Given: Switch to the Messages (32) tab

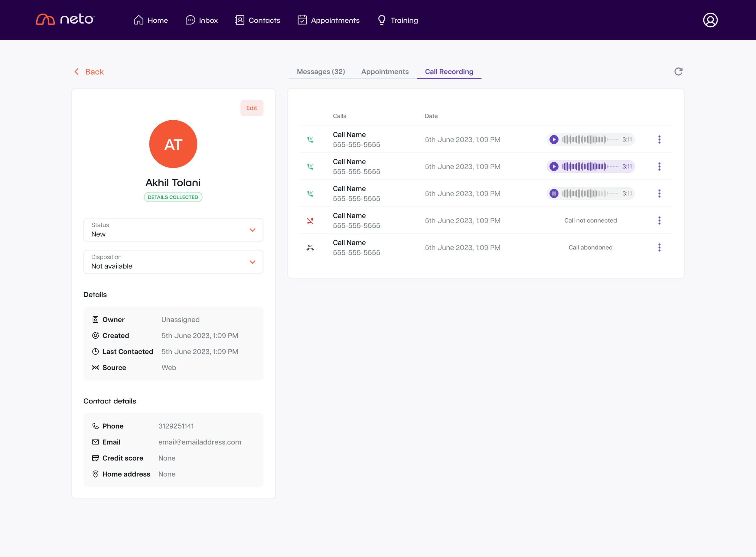Looking at the screenshot, I should click(321, 71).
